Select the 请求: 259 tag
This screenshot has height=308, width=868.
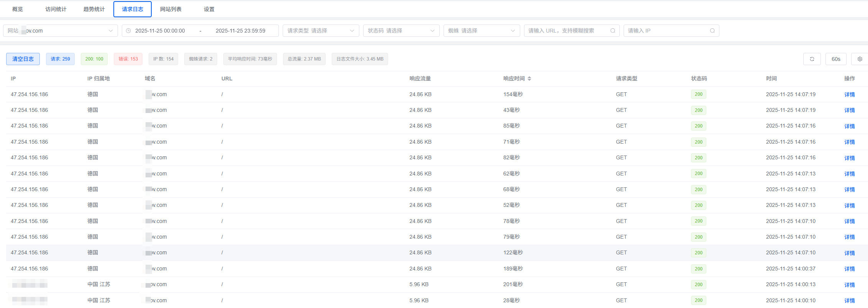[x=60, y=59]
